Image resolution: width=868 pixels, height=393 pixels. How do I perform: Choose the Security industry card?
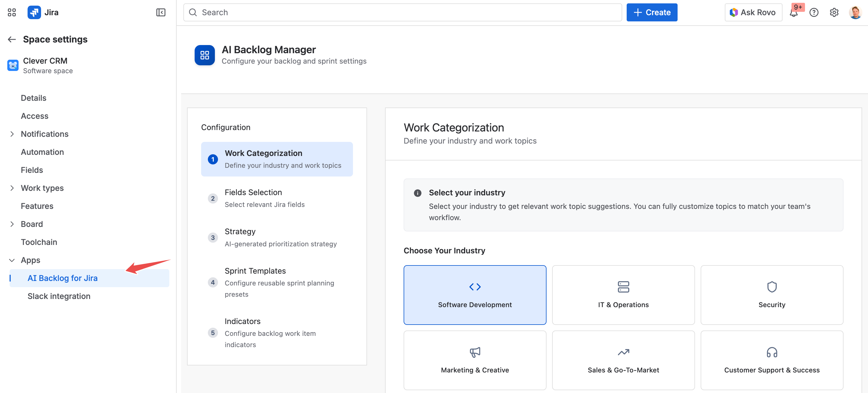click(771, 295)
